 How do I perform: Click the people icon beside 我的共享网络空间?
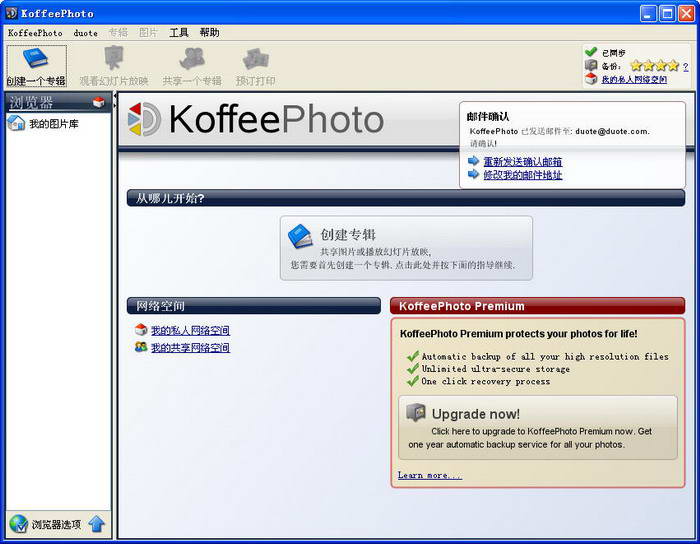pos(141,347)
